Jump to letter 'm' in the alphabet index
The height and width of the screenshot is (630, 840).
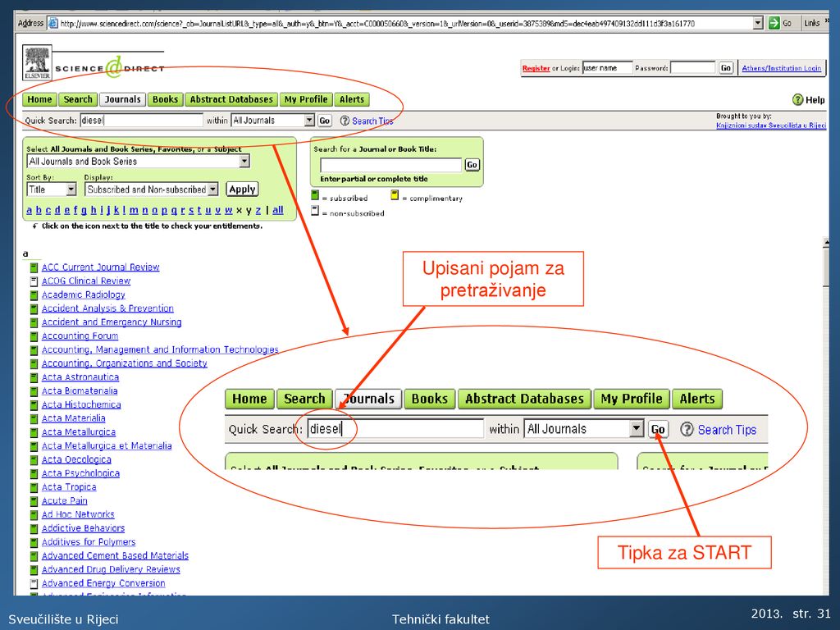point(134,210)
